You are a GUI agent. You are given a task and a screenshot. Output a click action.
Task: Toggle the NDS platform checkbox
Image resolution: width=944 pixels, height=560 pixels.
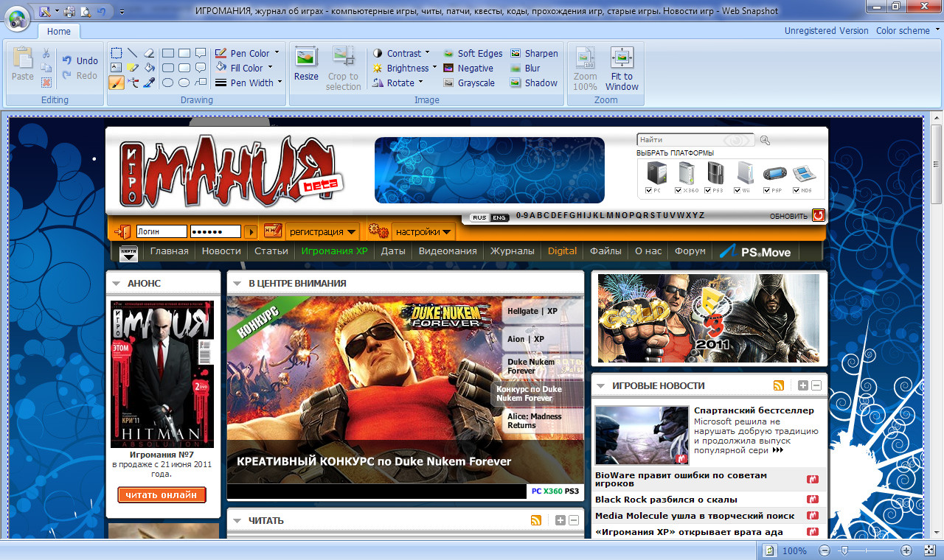(x=796, y=190)
